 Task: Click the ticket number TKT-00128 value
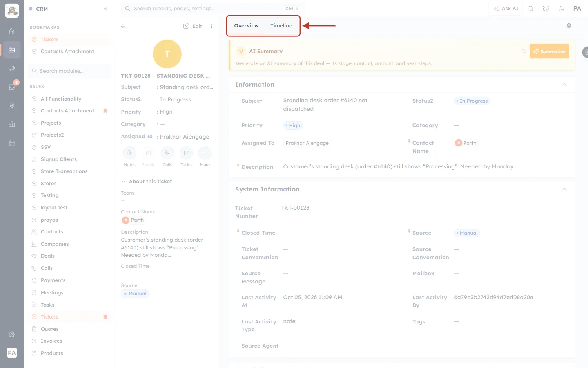[x=295, y=208]
